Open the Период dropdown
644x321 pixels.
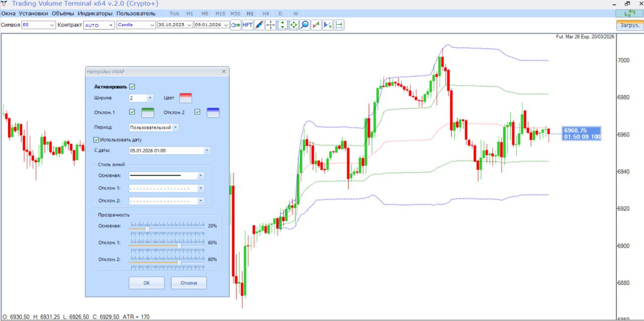point(175,128)
